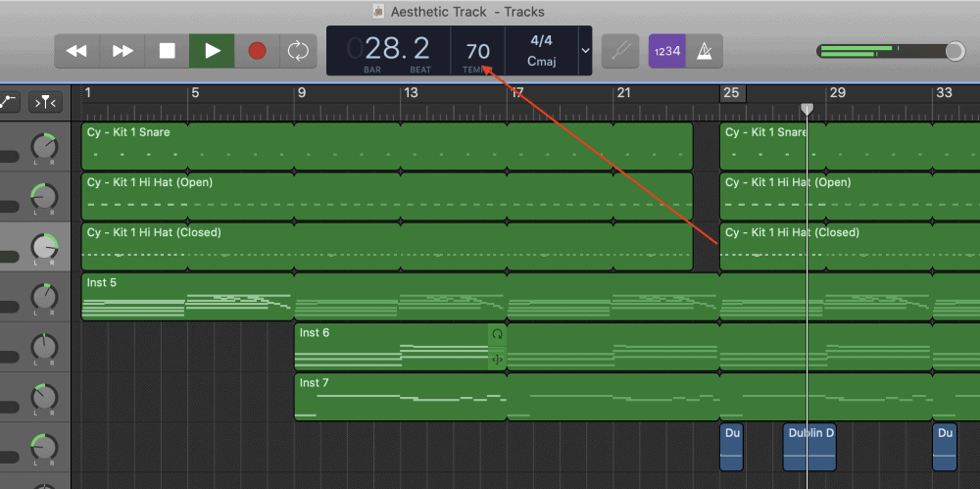Click bar 33 in the timeline ruler
This screenshot has width=980, height=489.
click(944, 93)
